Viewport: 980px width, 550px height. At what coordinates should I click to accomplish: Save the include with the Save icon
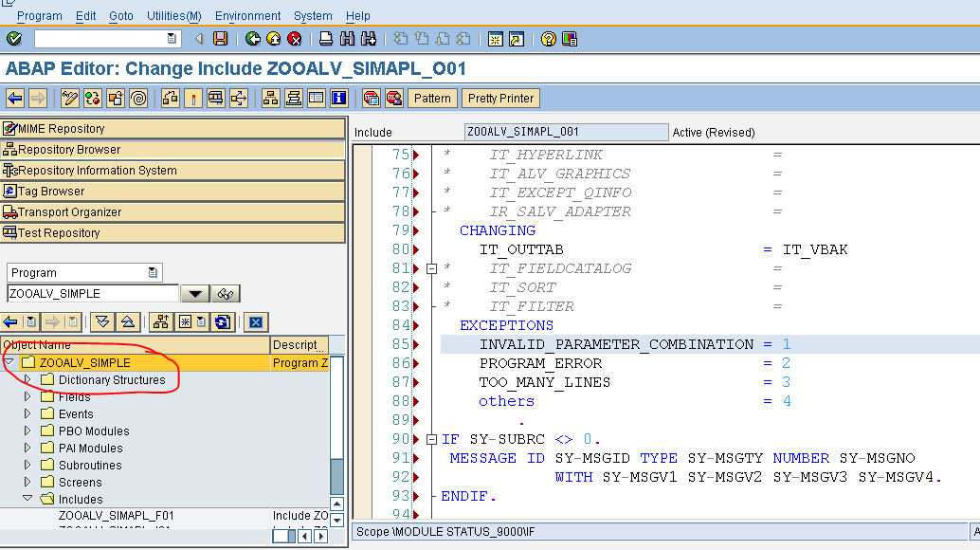218,39
